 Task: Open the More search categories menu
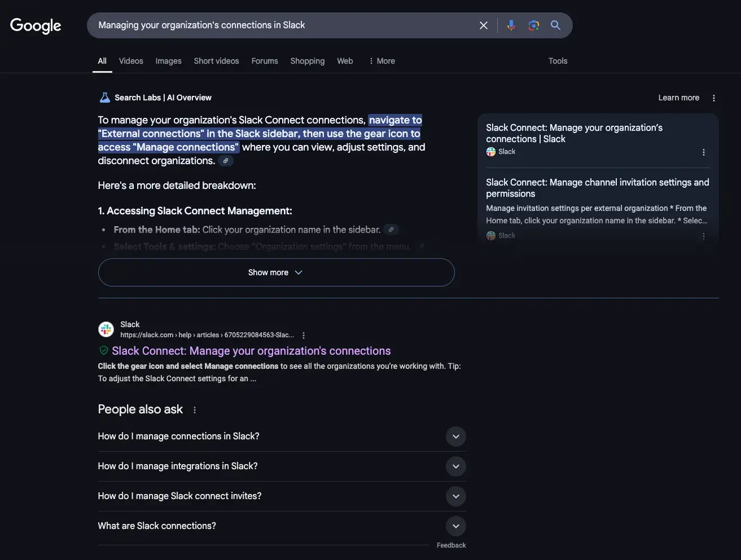tap(382, 60)
